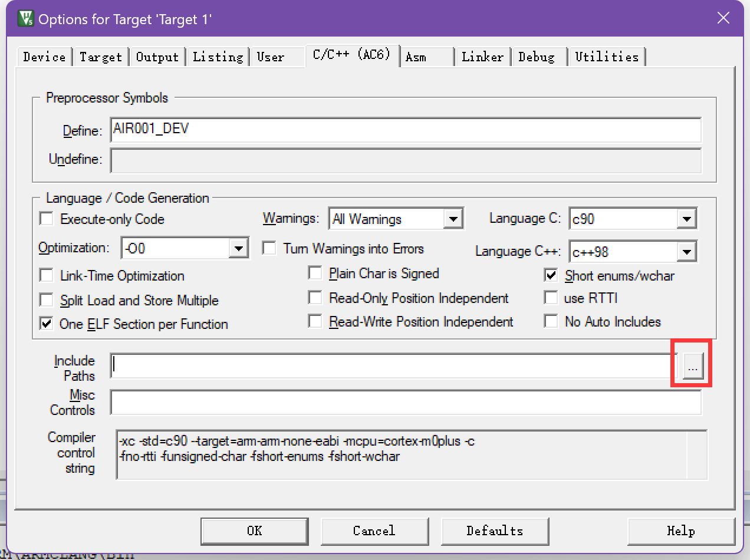Expand the Warnings dropdown list
Screen dimensions: 750x560
click(x=452, y=219)
